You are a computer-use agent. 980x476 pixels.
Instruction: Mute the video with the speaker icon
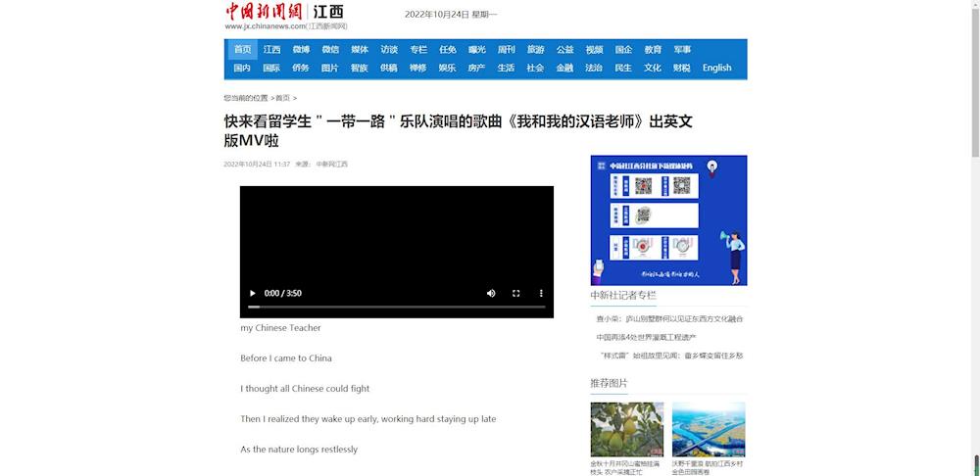pyautogui.click(x=491, y=293)
